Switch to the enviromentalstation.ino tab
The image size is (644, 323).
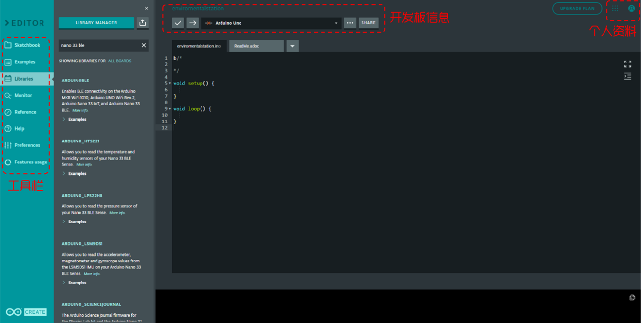click(x=199, y=46)
